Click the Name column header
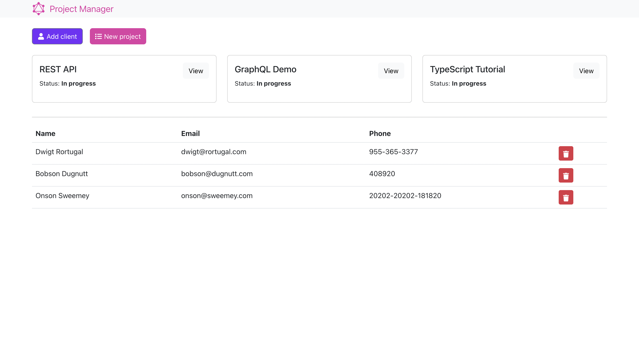639x364 pixels. click(45, 134)
